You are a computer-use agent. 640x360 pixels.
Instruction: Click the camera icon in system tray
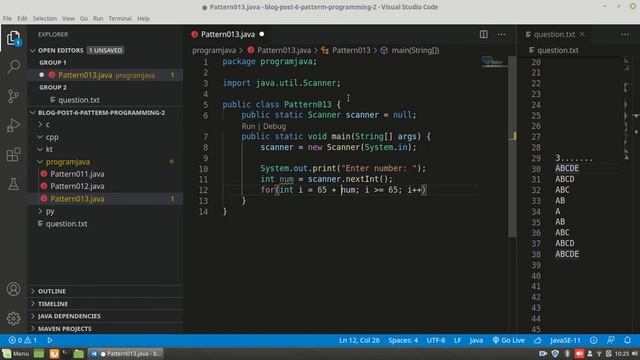(543, 353)
